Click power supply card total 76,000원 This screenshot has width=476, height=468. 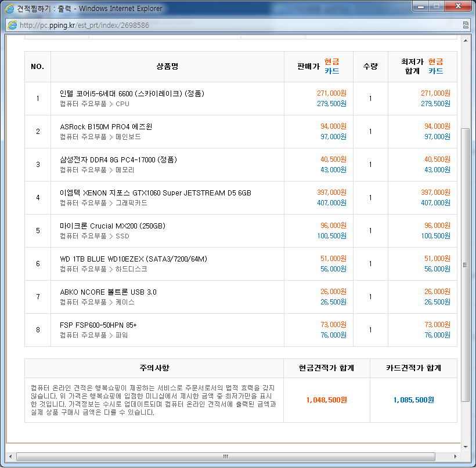pyautogui.click(x=437, y=335)
